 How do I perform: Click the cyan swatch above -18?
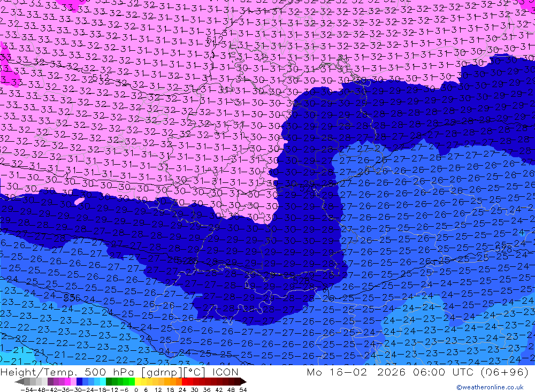click(x=103, y=381)
